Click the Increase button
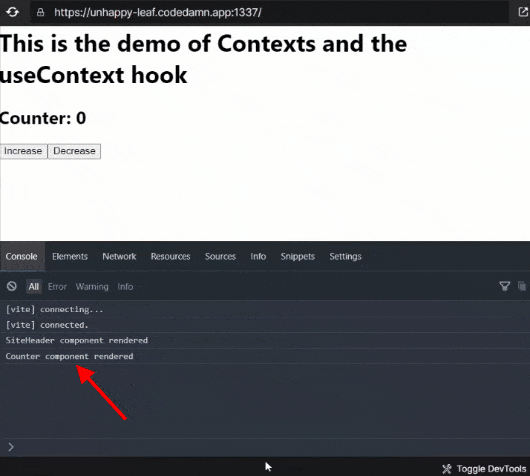The image size is (530, 476). pyautogui.click(x=23, y=151)
